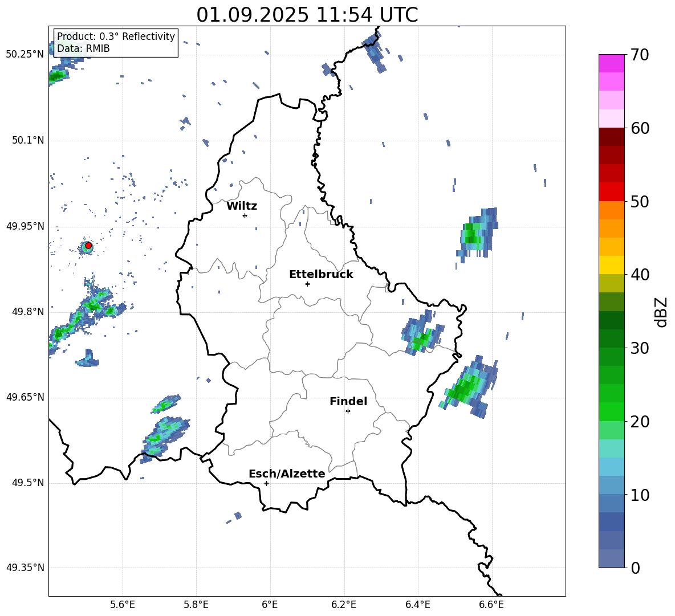The image size is (675, 616).
Task: Click the 5.8°E longitude label
Action: click(x=196, y=605)
